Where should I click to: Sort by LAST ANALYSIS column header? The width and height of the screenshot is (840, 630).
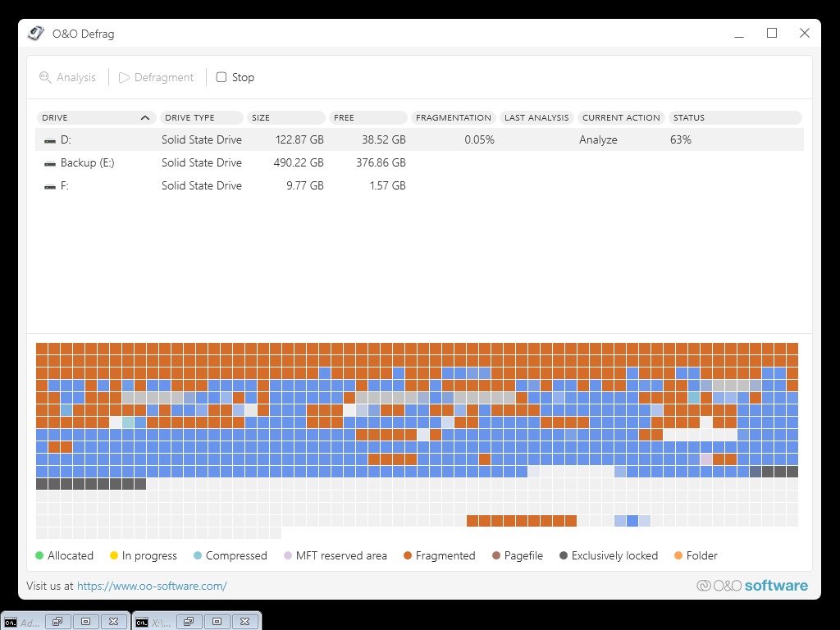coord(536,118)
